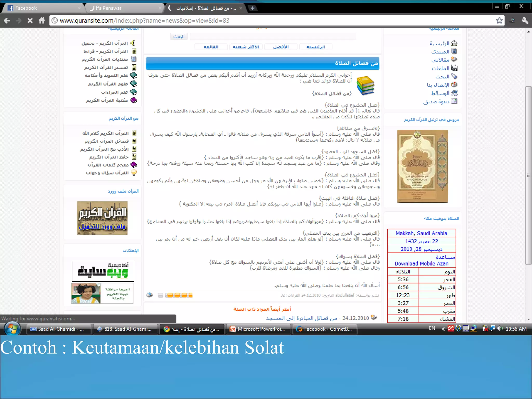Click the أكاديمية ويب سايت ad banner

[x=103, y=271]
